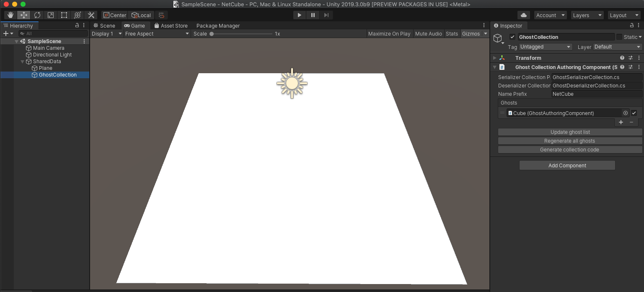The image size is (644, 292).
Task: Uncheck the Cube ghost enabled checkbox
Action: [634, 113]
